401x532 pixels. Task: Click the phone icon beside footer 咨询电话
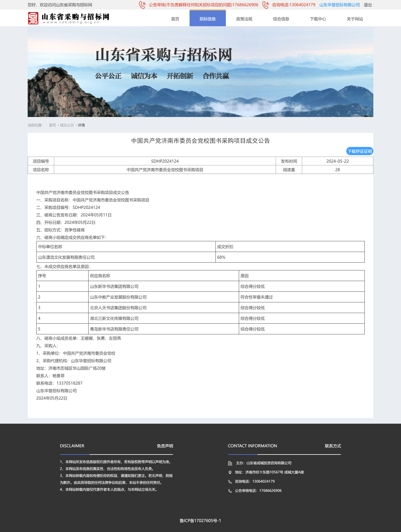click(x=230, y=481)
